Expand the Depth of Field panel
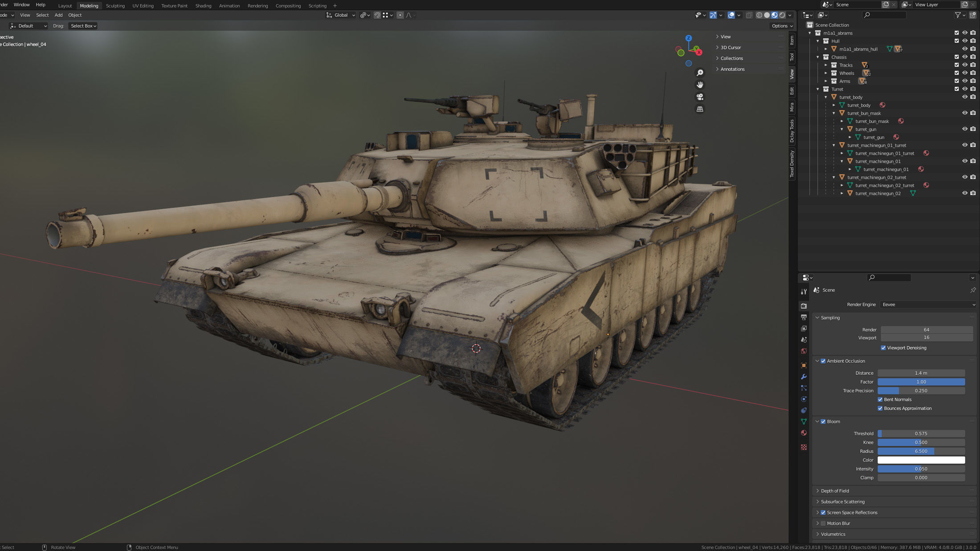Viewport: 980px width, 551px height. coord(835,491)
